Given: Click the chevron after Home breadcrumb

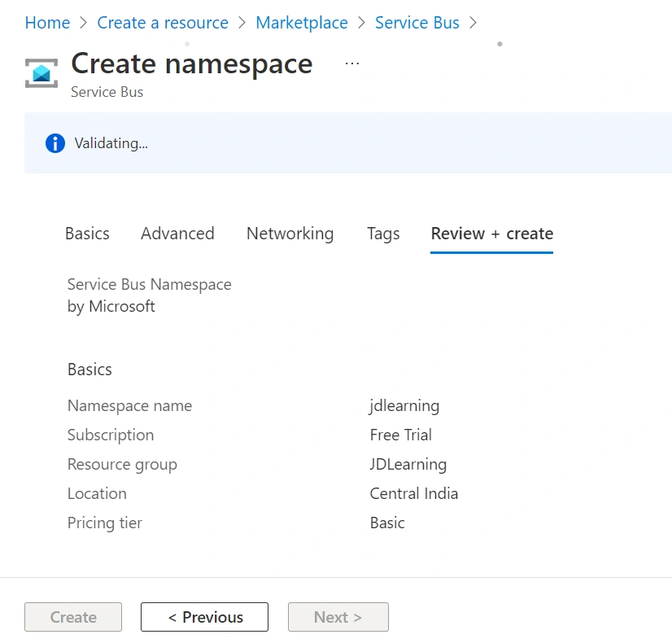Looking at the screenshot, I should click(x=84, y=23).
